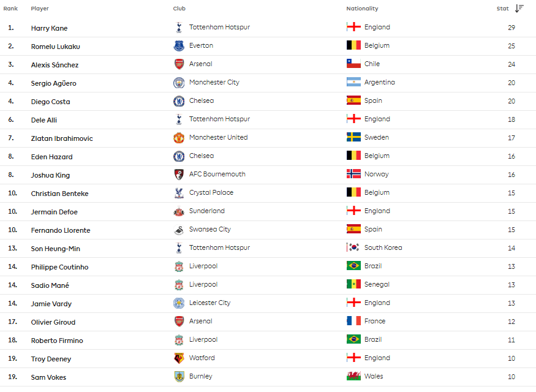Click the Wales flag icon

[353, 376]
